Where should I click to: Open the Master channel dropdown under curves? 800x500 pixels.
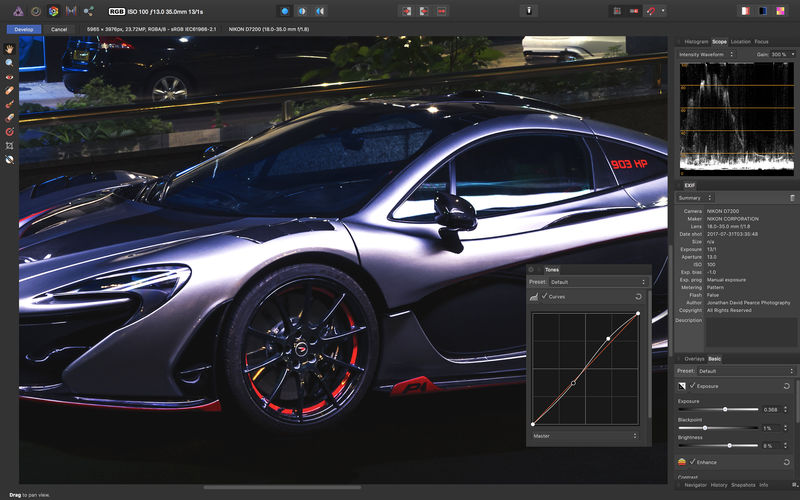(x=585, y=435)
